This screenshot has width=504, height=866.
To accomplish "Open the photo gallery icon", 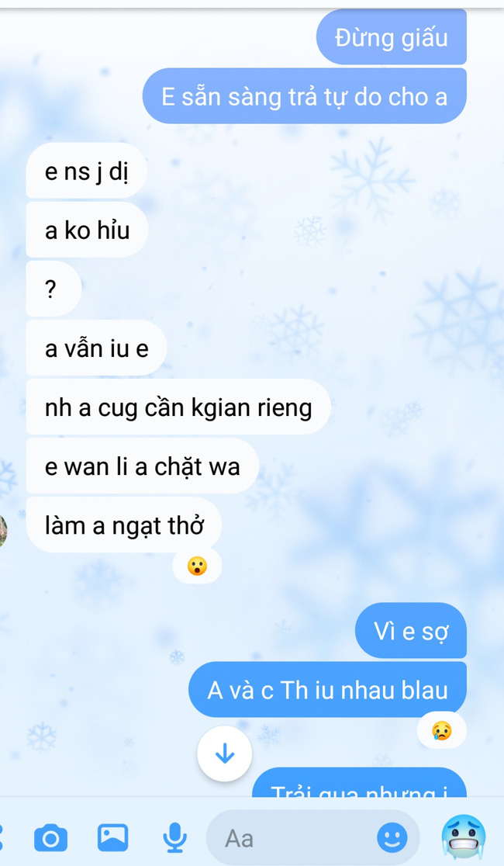I will pos(112,837).
